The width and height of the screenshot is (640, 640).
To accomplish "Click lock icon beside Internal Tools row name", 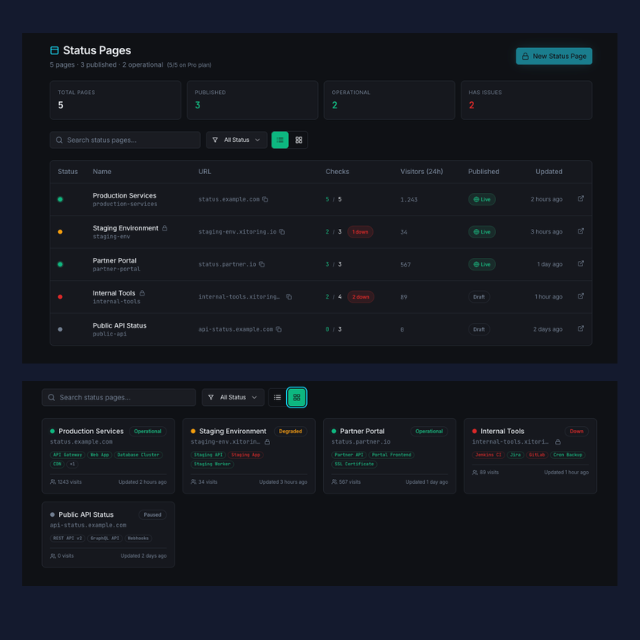I will [142, 293].
